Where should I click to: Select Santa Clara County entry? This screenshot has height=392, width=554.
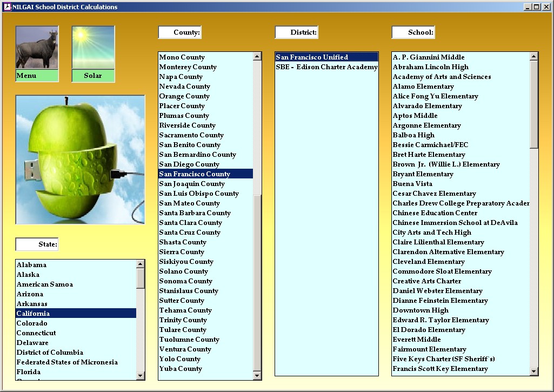tap(190, 223)
